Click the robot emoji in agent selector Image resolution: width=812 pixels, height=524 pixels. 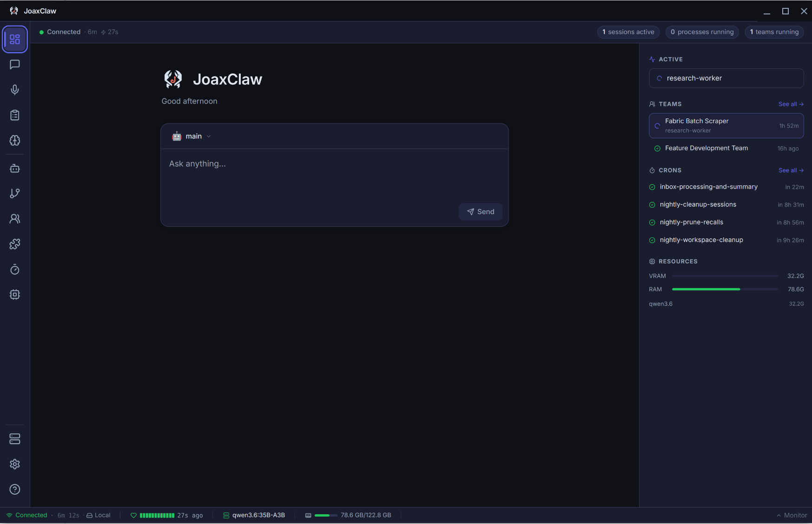[x=177, y=136]
